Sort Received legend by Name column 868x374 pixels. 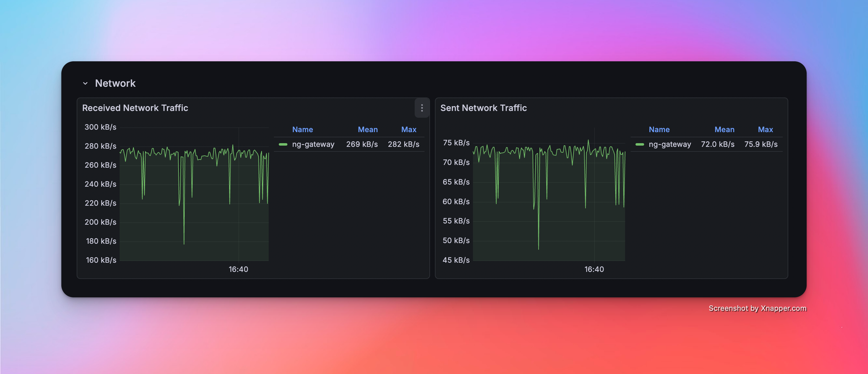click(x=302, y=129)
